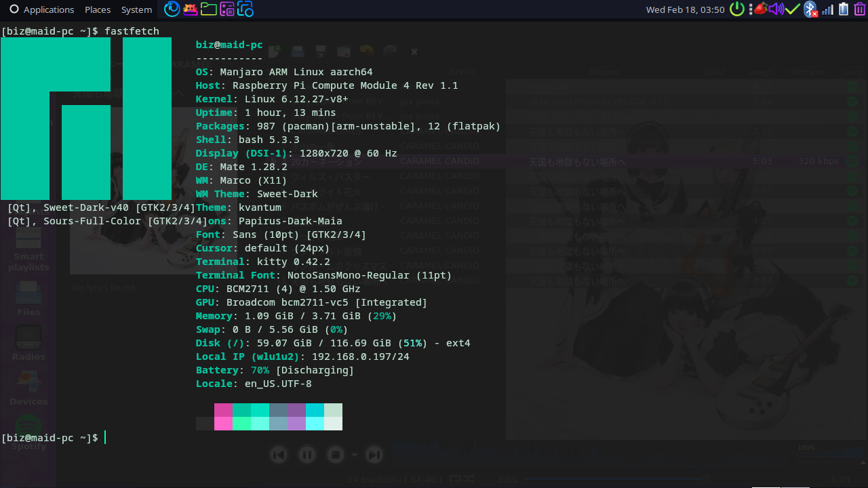Image resolution: width=868 pixels, height=488 pixels.
Task: Click the green checkmark update indicator
Action: point(793,9)
